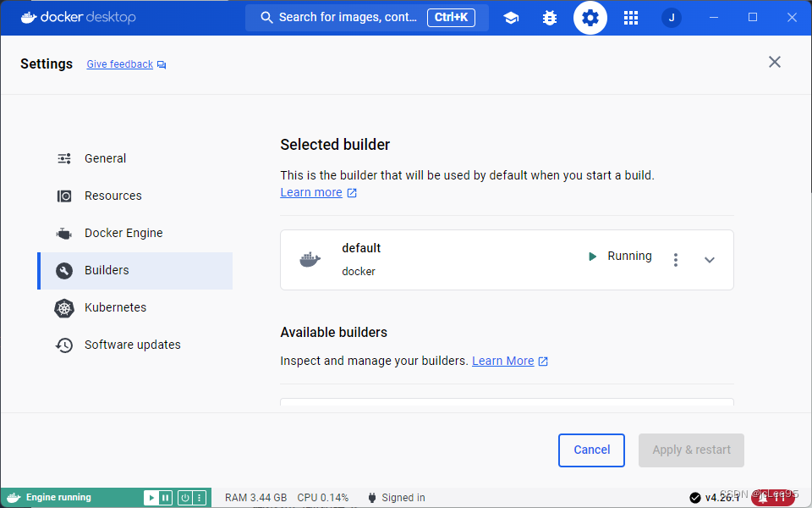Click the plug icon beside Signed in
Image resolution: width=812 pixels, height=508 pixels.
[372, 498]
